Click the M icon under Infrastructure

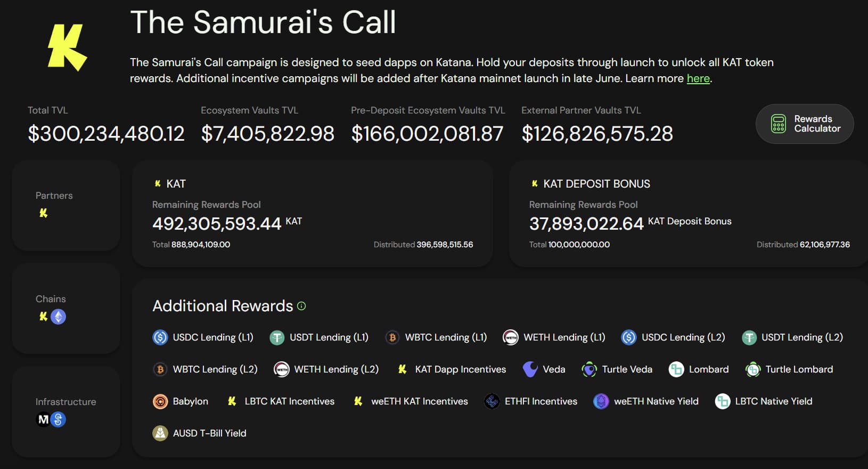click(x=43, y=419)
